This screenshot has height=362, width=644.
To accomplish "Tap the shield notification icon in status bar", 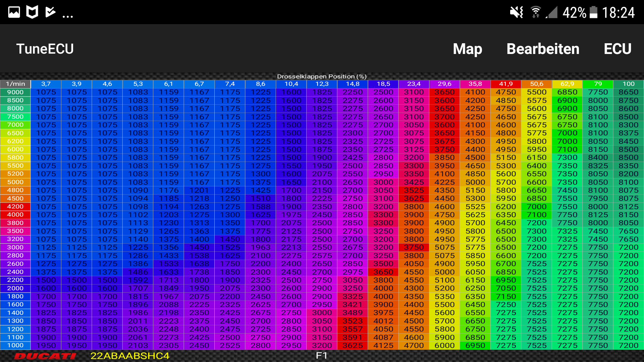I will 32,12.
